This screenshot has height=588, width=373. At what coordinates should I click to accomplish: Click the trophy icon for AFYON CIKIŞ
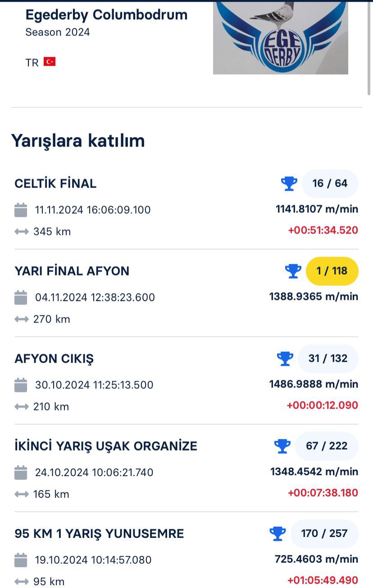[285, 358]
